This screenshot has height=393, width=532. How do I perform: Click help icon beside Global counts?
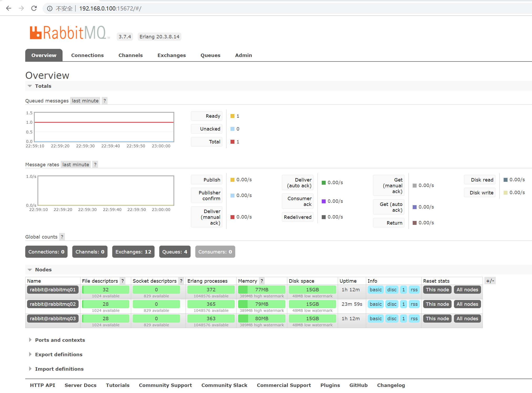click(62, 237)
